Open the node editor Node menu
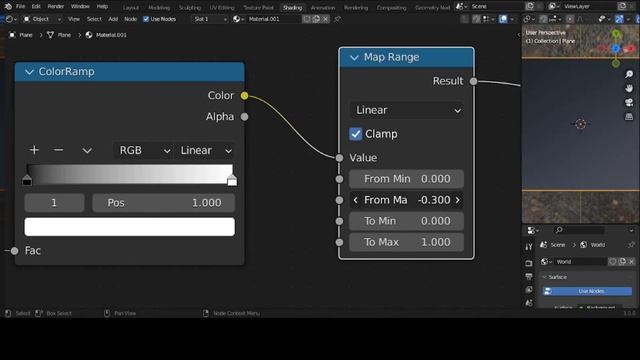 coord(130,19)
